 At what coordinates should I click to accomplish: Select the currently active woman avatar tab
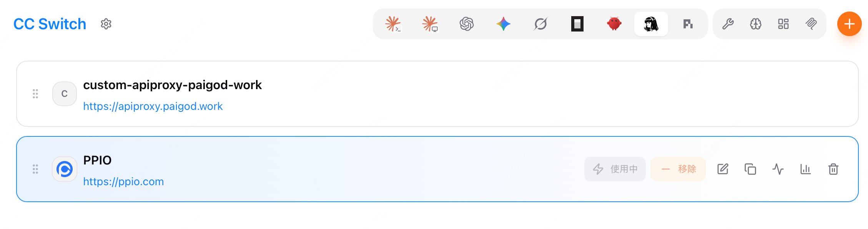[x=651, y=24]
